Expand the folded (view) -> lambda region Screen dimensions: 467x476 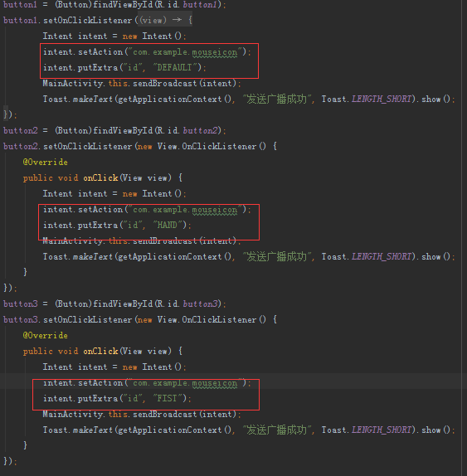(165, 21)
